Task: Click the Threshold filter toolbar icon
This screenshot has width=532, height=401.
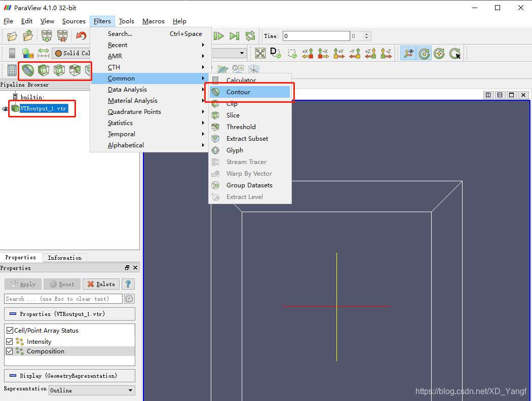Action: [74, 70]
